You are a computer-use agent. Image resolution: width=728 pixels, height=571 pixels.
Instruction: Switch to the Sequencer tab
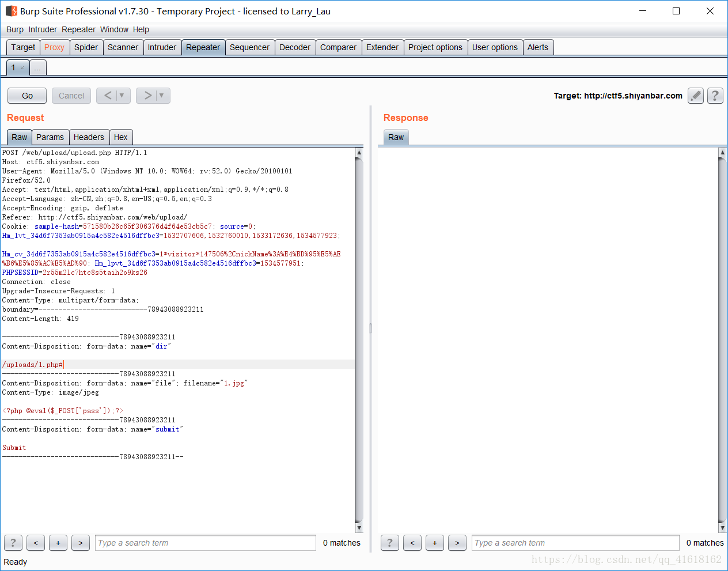click(x=249, y=47)
